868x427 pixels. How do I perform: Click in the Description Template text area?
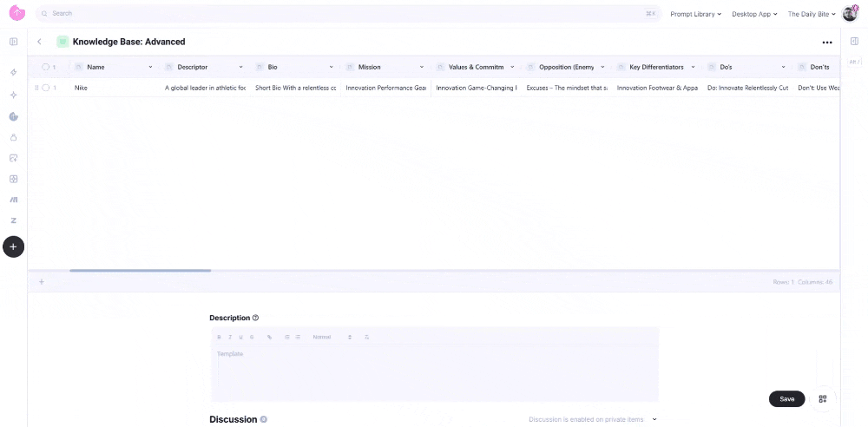[435, 372]
